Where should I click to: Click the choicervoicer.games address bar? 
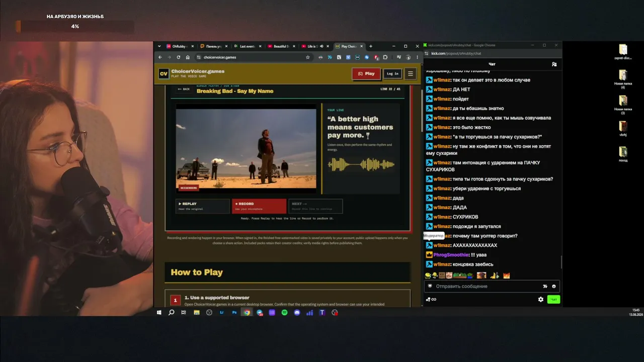pos(254,57)
